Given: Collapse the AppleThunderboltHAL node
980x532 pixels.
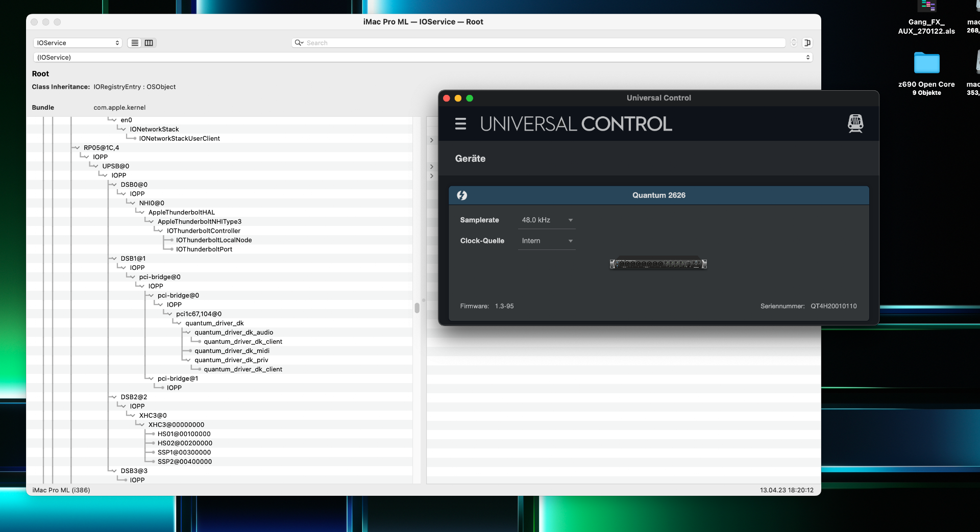Looking at the screenshot, I should [142, 212].
